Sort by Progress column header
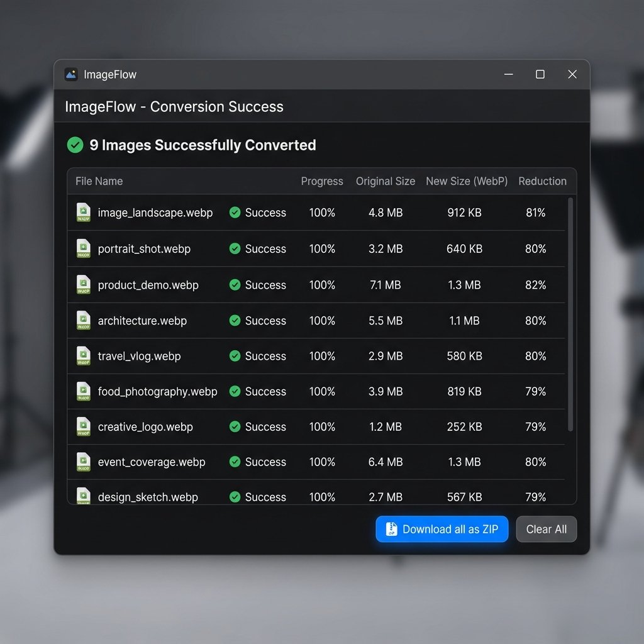Screen dimensions: 644x644 (x=322, y=181)
